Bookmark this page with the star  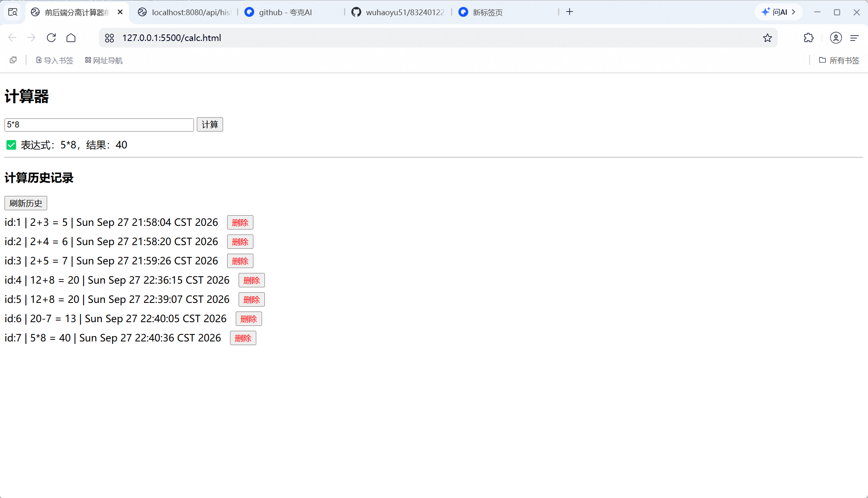(x=768, y=38)
